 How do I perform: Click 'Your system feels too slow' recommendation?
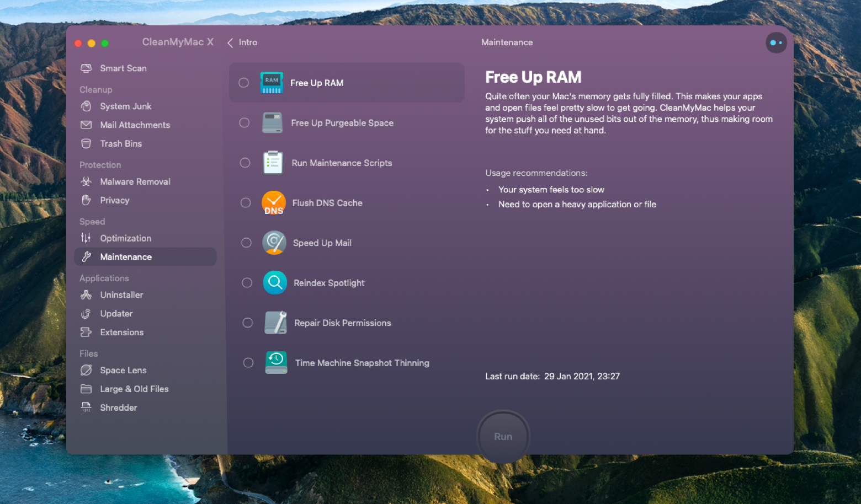[551, 190]
